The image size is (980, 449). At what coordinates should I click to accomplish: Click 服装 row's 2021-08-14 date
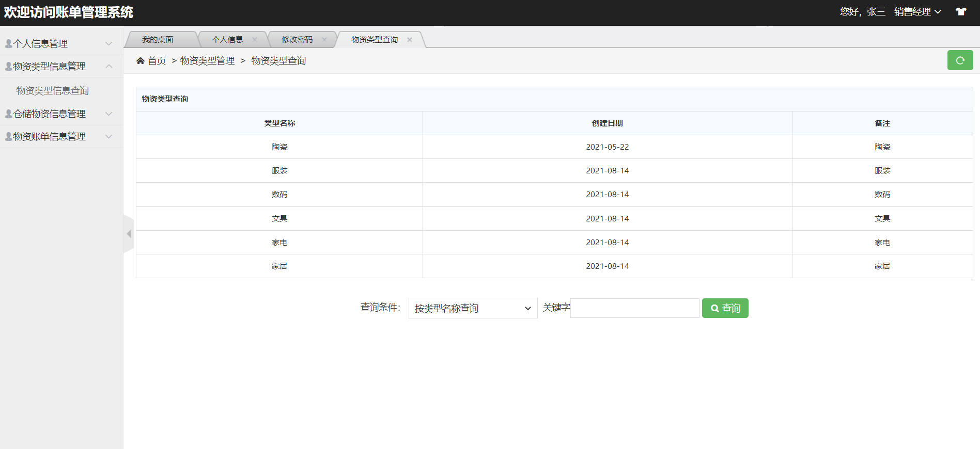608,171
